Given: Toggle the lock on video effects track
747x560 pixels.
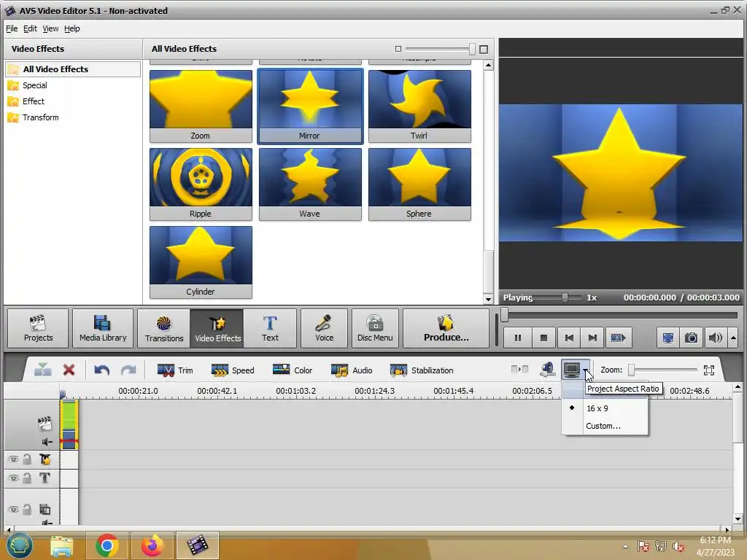Looking at the screenshot, I should point(27,459).
